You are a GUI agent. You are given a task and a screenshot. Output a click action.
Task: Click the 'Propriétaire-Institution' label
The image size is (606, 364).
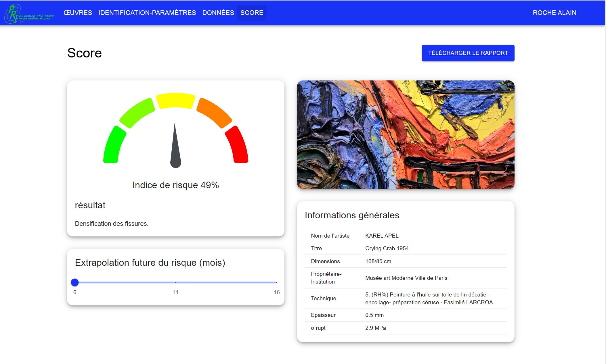coord(326,278)
